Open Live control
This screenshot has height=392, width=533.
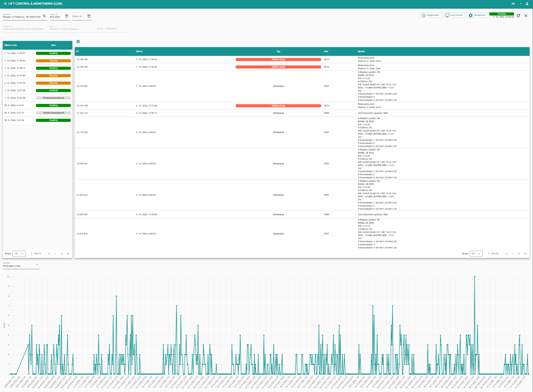click(x=454, y=15)
